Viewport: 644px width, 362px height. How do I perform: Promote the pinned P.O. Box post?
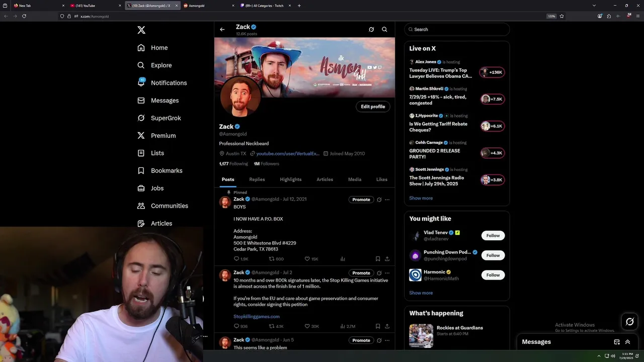pos(361,200)
